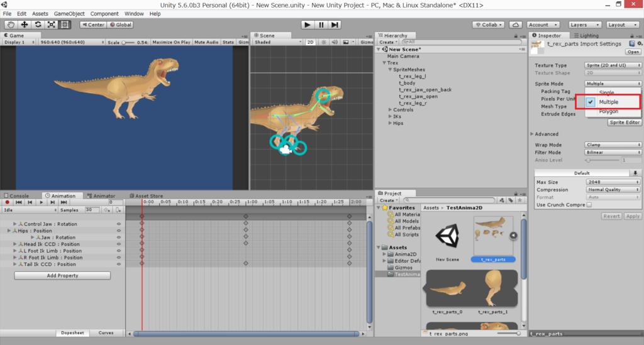
Task: Expand Controls in Hierarchy
Action: click(390, 110)
